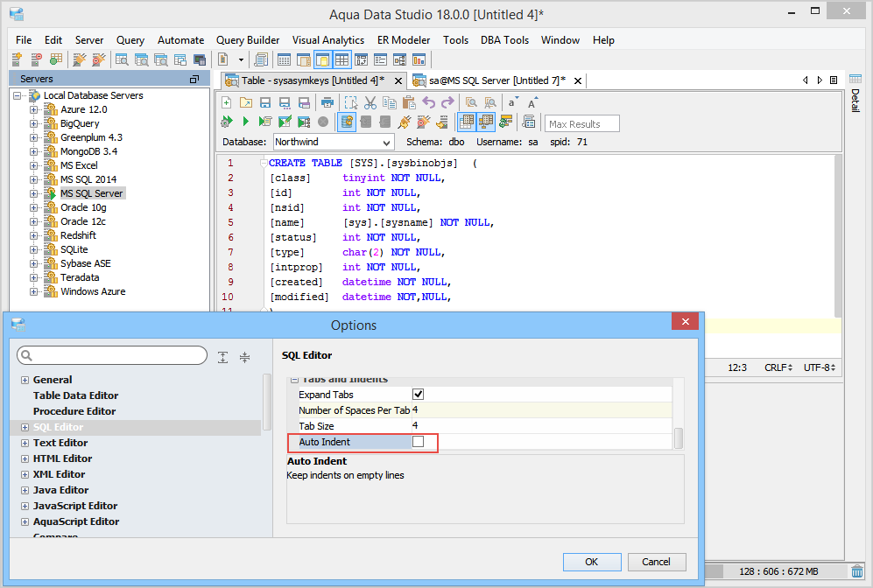Click the Select All dashed-rectangle icon

(351, 102)
